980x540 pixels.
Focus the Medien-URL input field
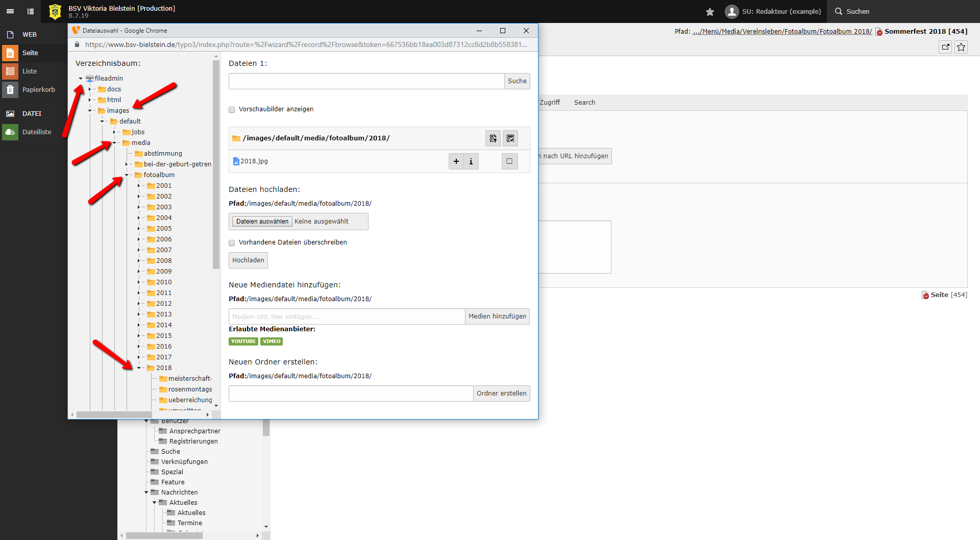tap(347, 316)
